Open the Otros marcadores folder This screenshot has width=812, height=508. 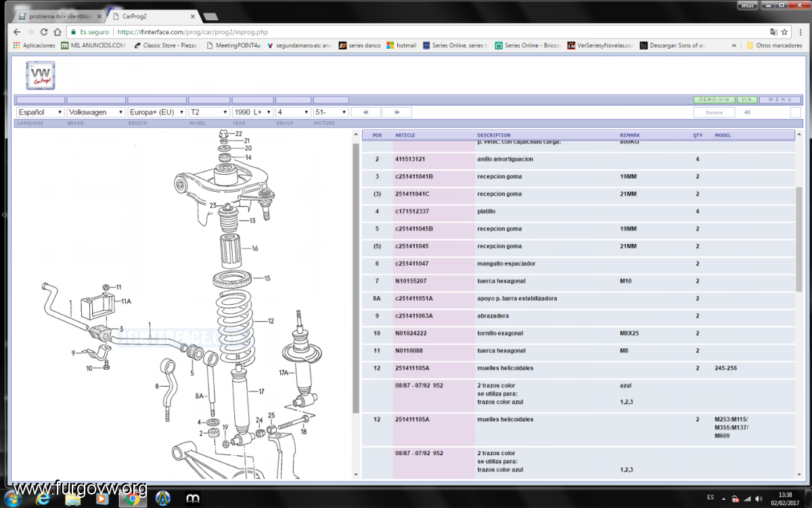click(774, 45)
